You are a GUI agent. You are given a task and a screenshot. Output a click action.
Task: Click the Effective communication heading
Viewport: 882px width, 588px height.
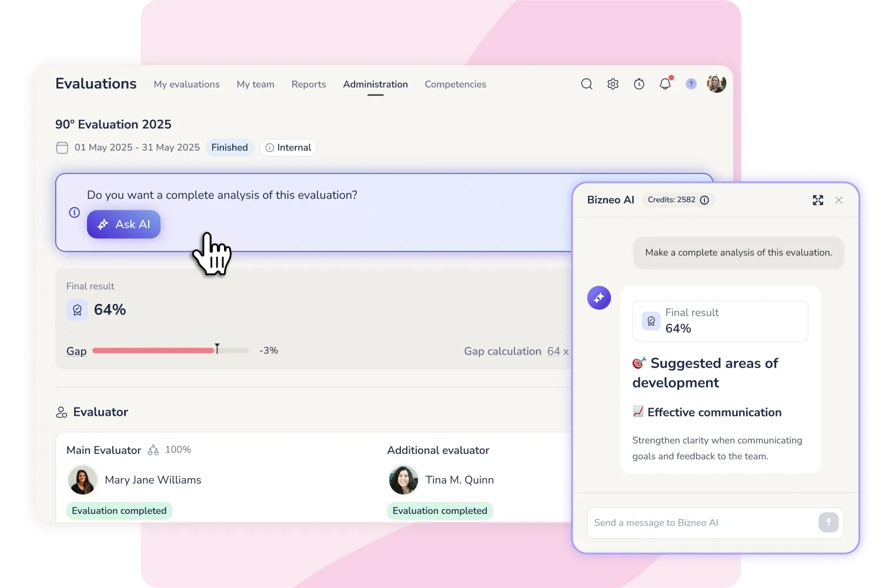(x=714, y=412)
